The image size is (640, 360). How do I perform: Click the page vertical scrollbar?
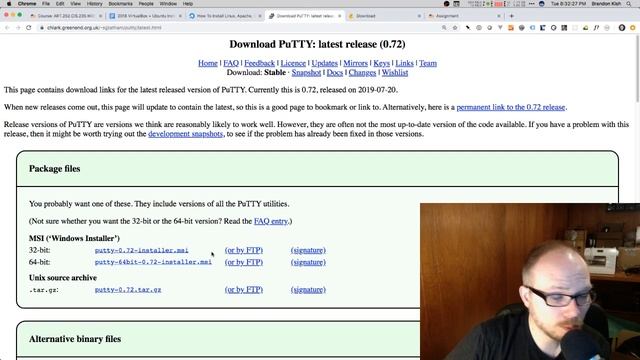(638, 69)
